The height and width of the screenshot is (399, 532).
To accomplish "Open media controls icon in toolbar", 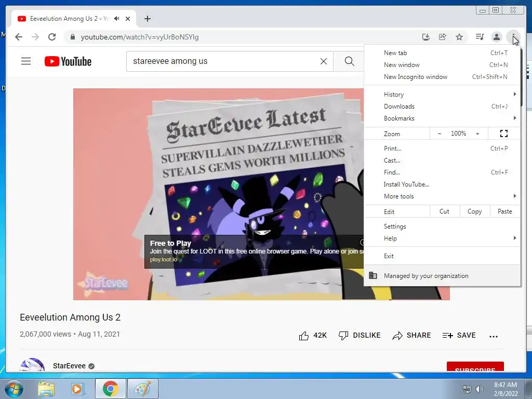I will [480, 37].
